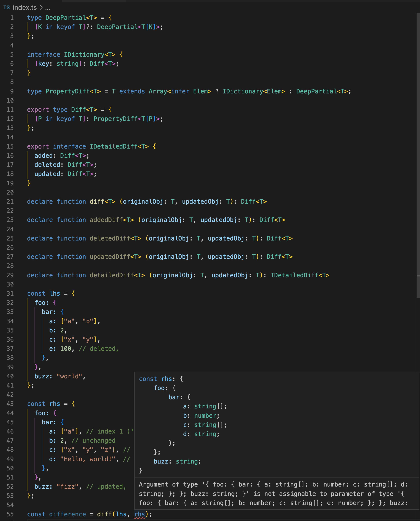Click the chevron separator in the breadcrumb bar

point(41,7)
